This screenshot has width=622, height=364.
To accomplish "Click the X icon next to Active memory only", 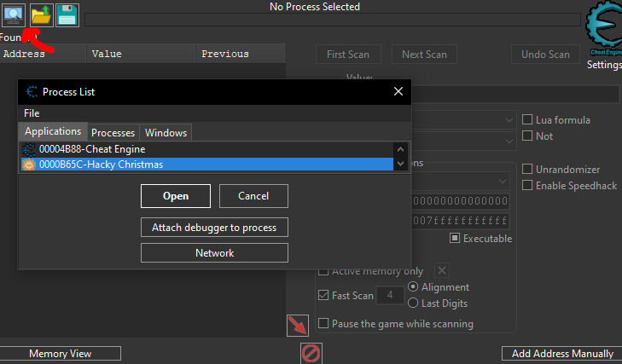I will point(441,270).
